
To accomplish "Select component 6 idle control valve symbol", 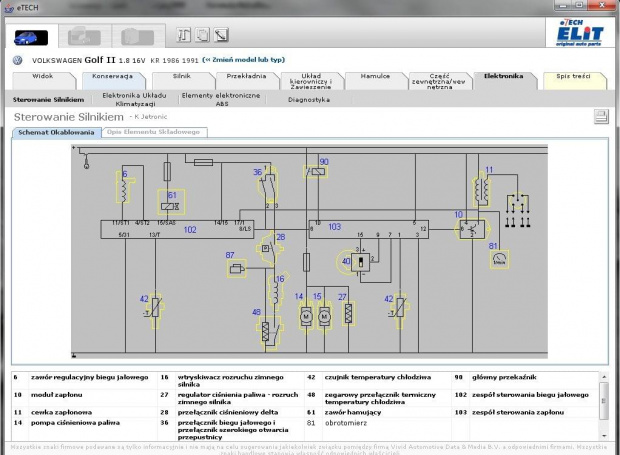I will coord(124,187).
